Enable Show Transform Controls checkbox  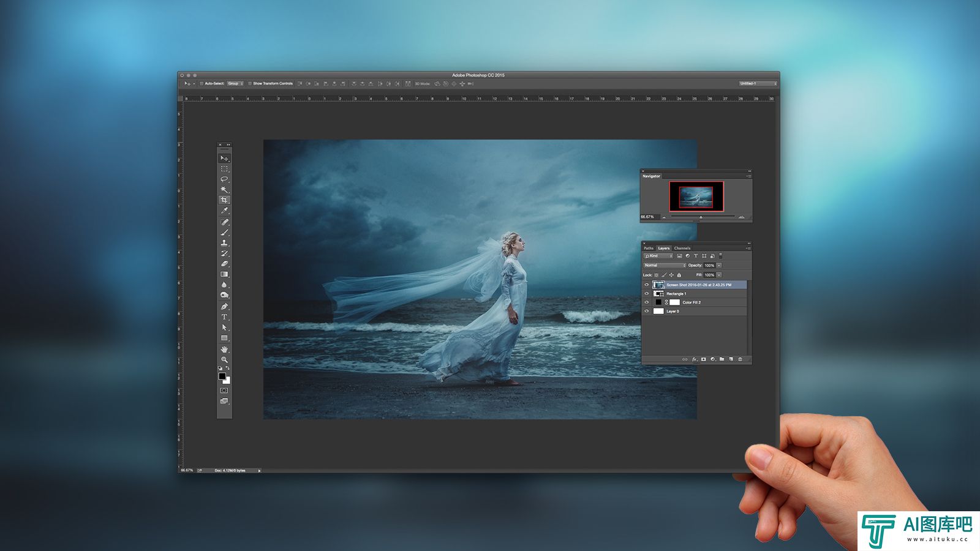(250, 83)
